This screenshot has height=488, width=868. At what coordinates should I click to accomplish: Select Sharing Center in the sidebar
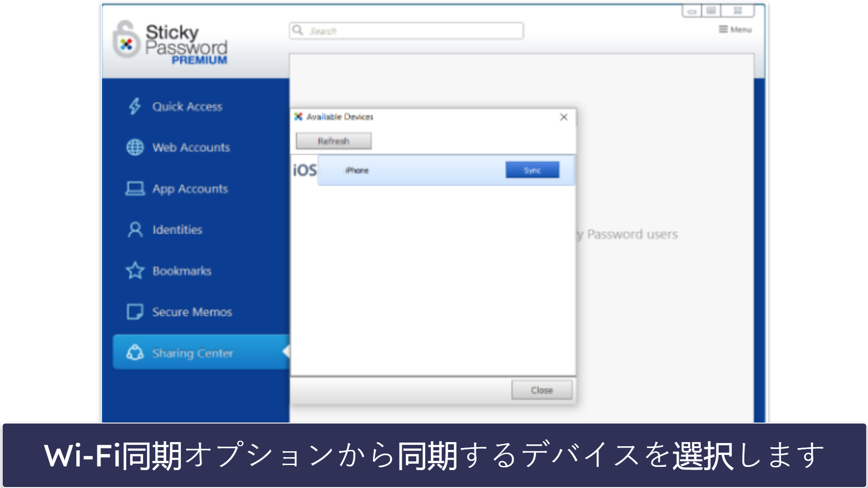coord(200,352)
